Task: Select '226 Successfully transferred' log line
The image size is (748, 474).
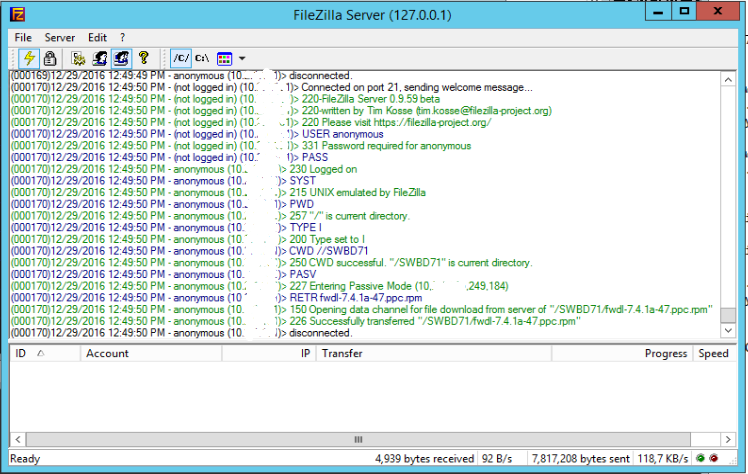Action: click(296, 321)
